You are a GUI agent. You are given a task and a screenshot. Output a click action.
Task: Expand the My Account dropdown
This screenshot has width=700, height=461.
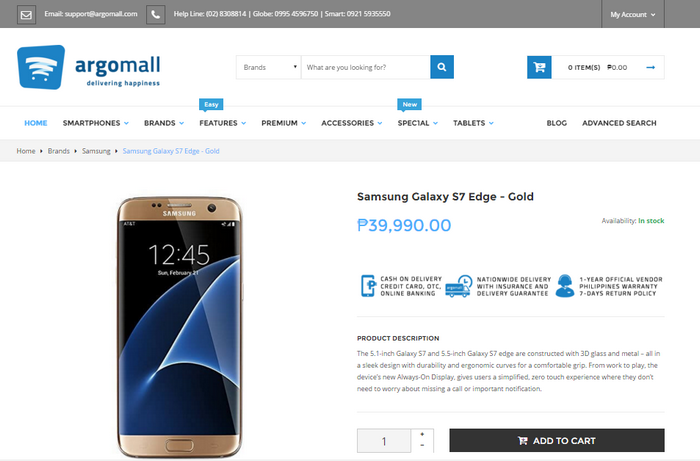(633, 14)
